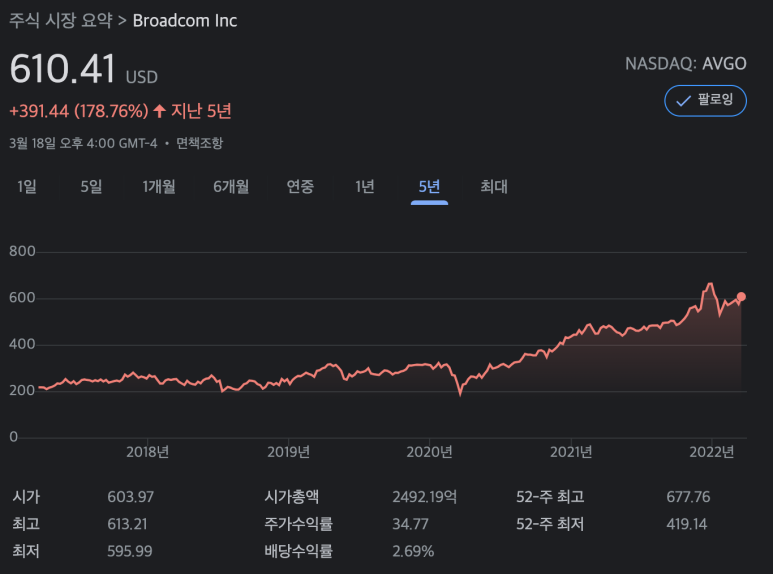Viewport: 773px width, 574px height.
Task: Click the 배당수익률 value 2.69%
Action: tap(413, 551)
